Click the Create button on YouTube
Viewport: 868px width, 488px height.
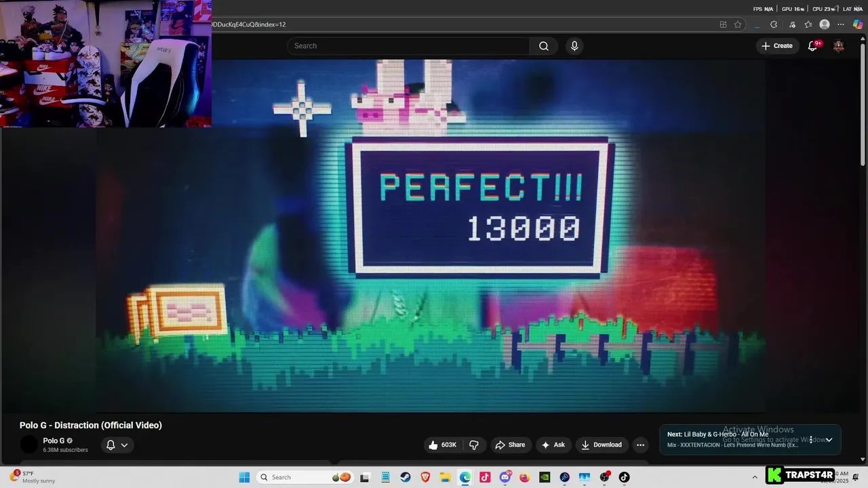pos(777,46)
